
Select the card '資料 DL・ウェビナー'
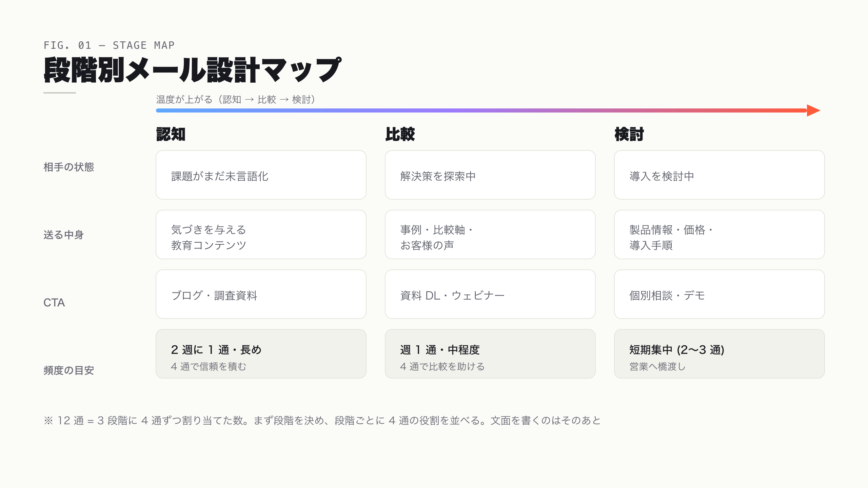click(490, 294)
